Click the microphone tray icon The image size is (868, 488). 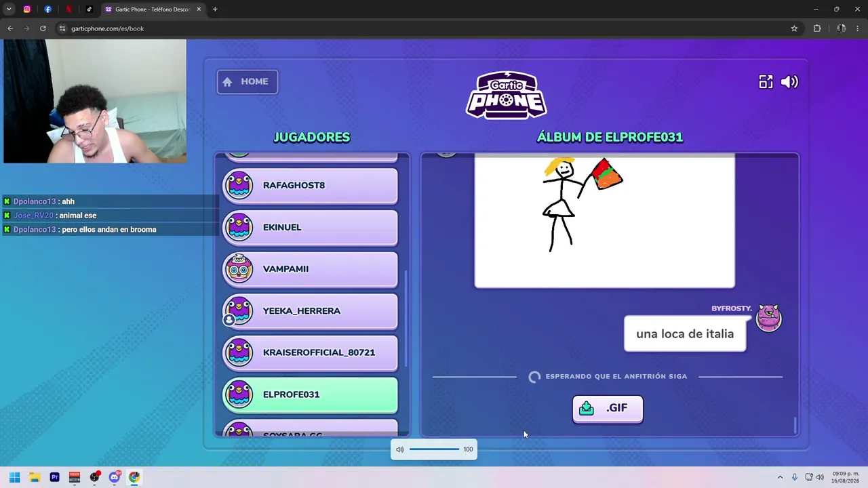click(795, 477)
